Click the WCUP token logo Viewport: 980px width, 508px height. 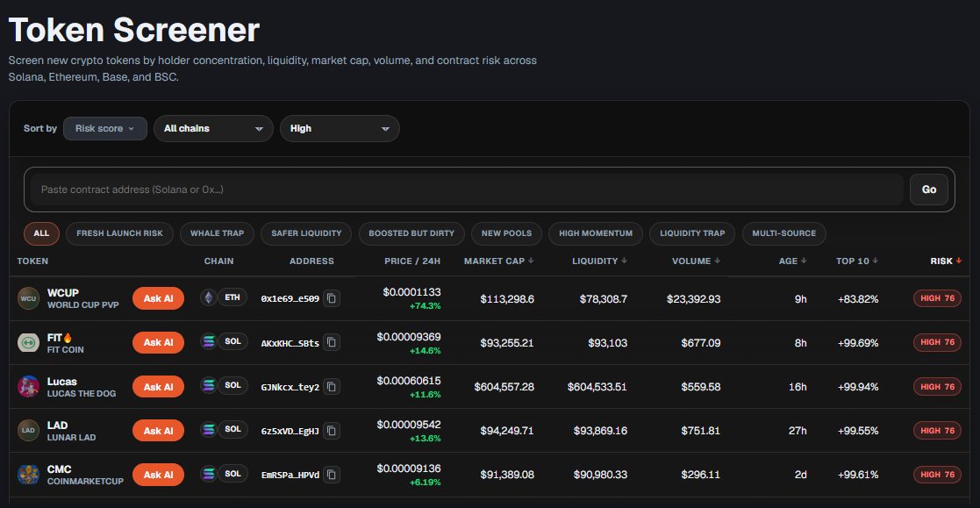pyautogui.click(x=28, y=298)
